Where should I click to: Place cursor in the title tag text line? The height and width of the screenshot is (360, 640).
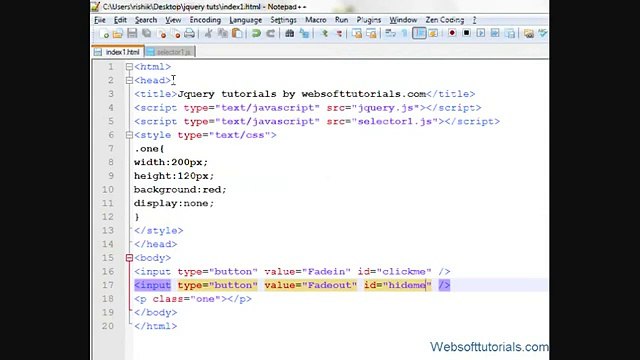[x=304, y=94]
